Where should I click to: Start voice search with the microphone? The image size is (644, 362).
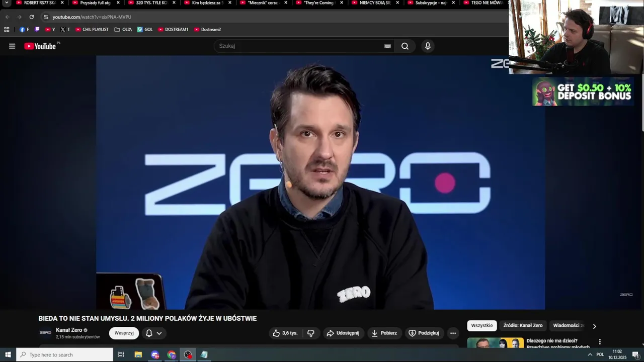click(x=428, y=46)
